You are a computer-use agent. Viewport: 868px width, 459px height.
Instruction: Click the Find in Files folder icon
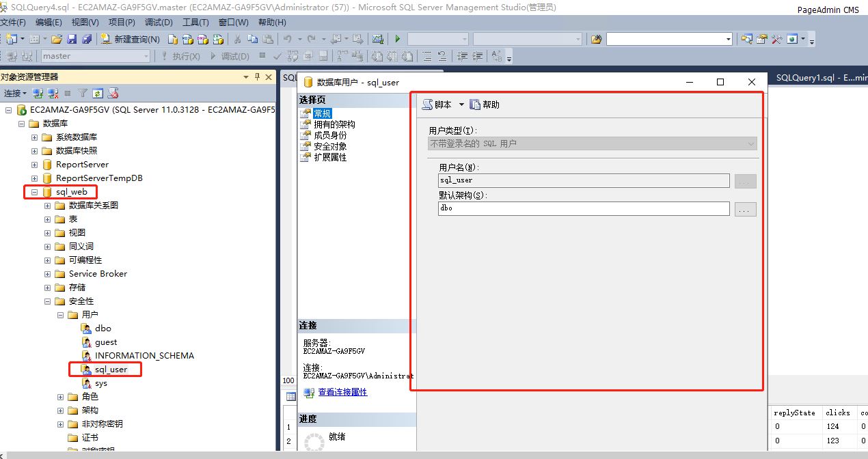597,40
